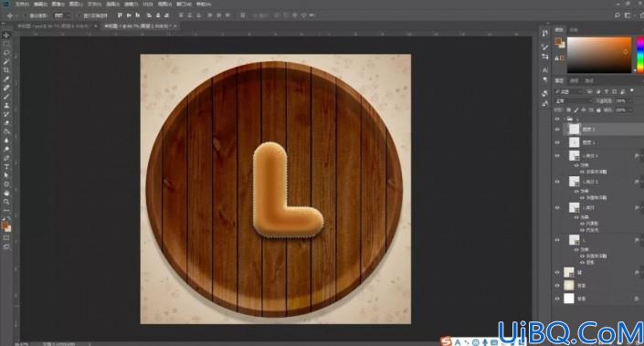The width and height of the screenshot is (644, 346).
Task: Select the Hand tool
Action: (6, 193)
